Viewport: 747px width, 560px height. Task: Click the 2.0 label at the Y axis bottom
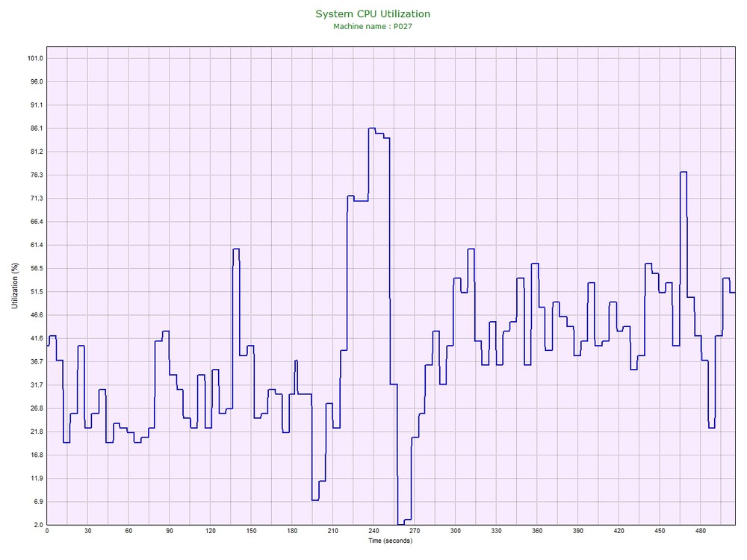point(37,525)
